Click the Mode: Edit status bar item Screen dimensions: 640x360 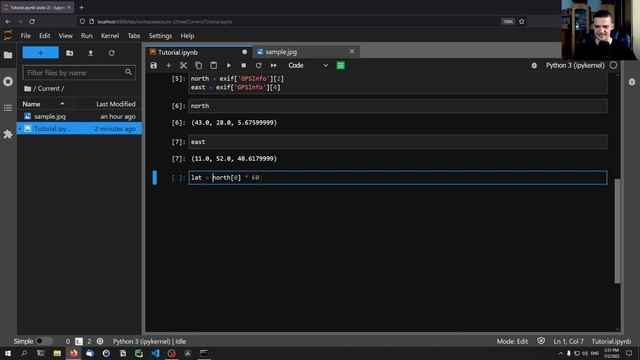tap(512, 341)
